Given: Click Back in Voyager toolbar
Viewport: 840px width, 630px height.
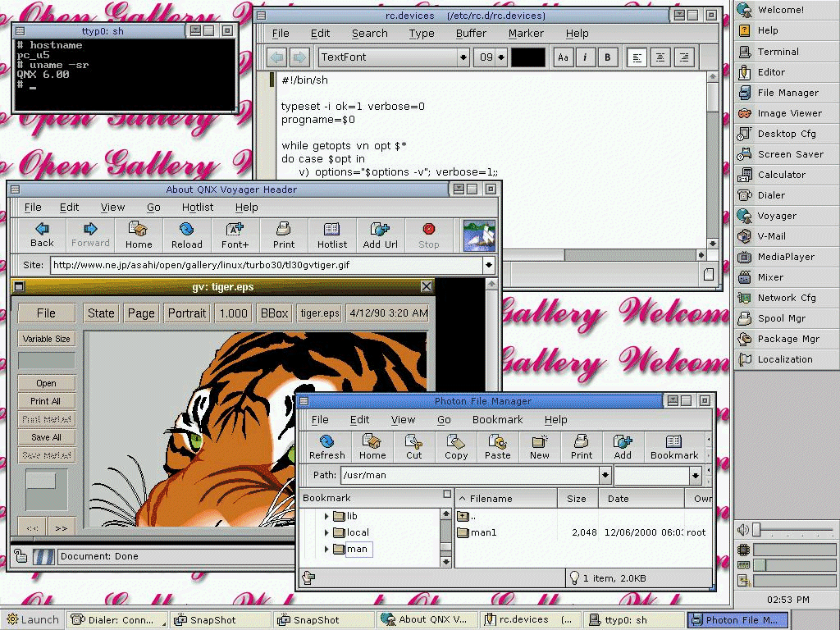Looking at the screenshot, I should click(42, 235).
